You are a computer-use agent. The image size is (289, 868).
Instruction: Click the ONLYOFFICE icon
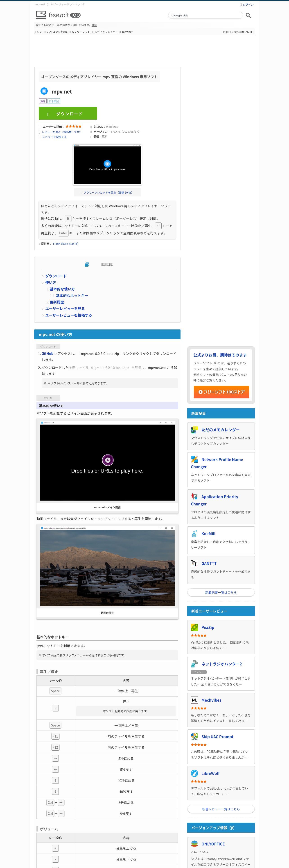(194, 843)
